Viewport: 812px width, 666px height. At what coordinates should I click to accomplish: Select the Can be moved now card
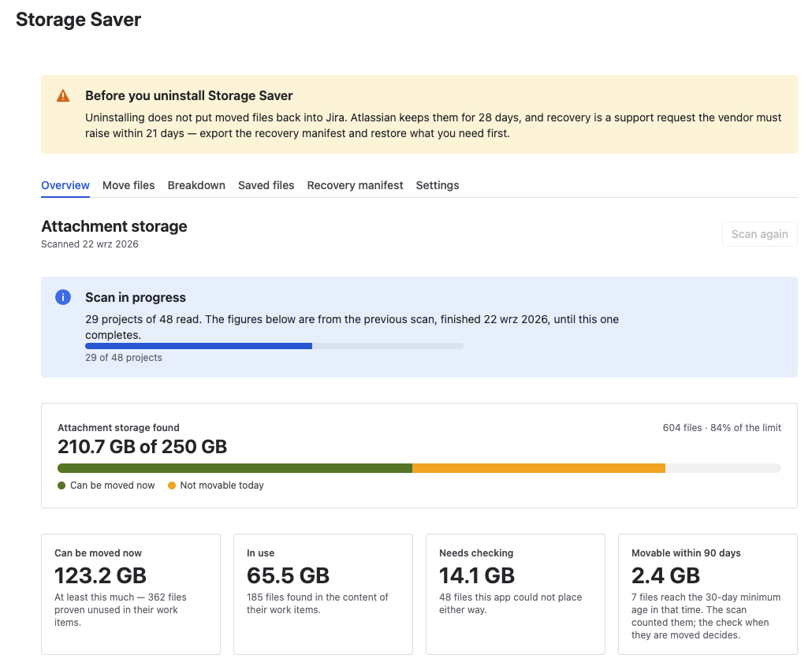131,594
